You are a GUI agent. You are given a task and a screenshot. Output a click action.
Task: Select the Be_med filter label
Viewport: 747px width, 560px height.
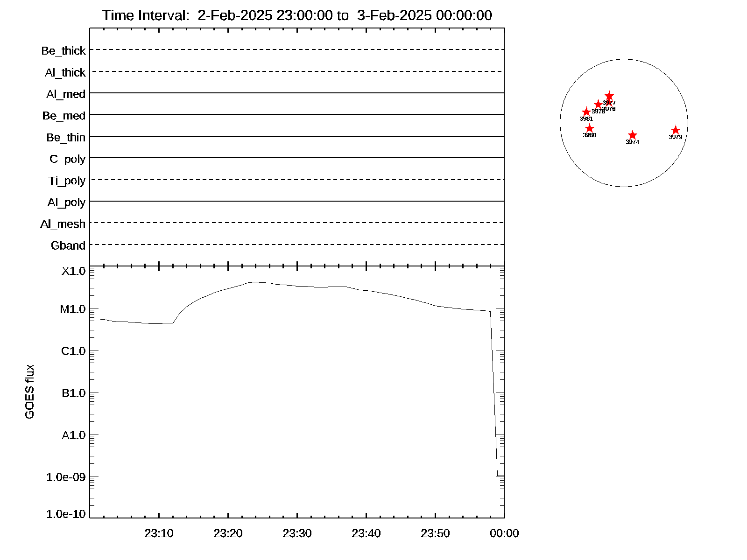[x=64, y=116]
